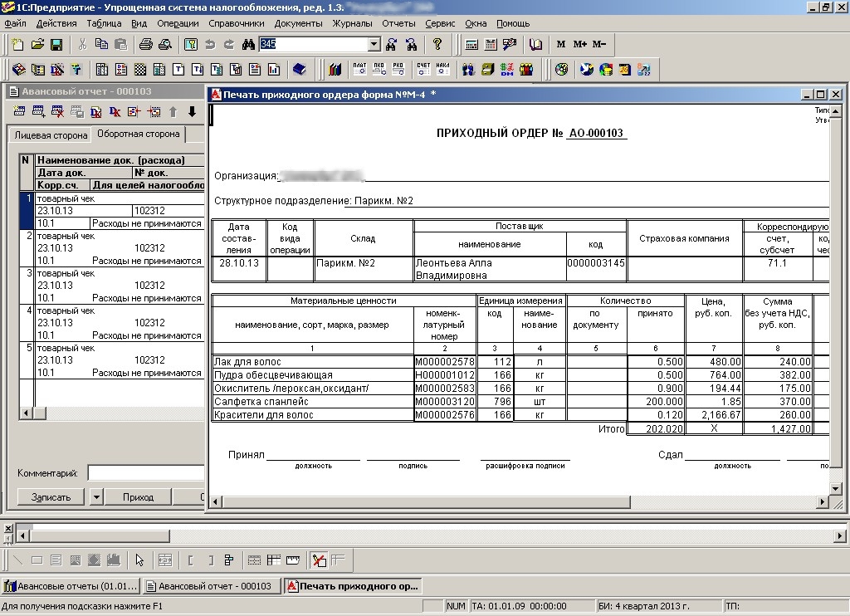Click the order number АО-000103 text
850x616 pixels.
pyautogui.click(x=596, y=134)
